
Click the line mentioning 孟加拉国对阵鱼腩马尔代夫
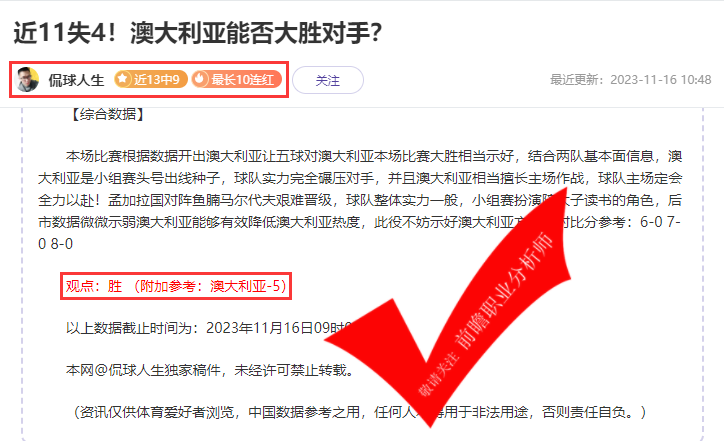[360, 200]
